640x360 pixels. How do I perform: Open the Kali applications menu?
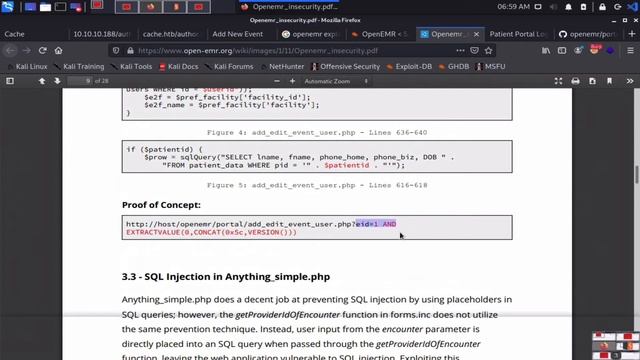pyautogui.click(x=8, y=7)
